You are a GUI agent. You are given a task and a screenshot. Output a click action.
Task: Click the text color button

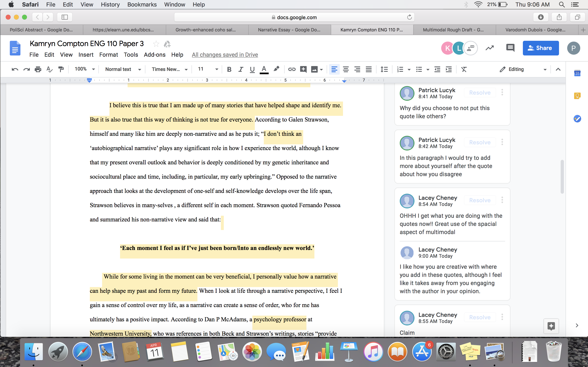pyautogui.click(x=264, y=69)
